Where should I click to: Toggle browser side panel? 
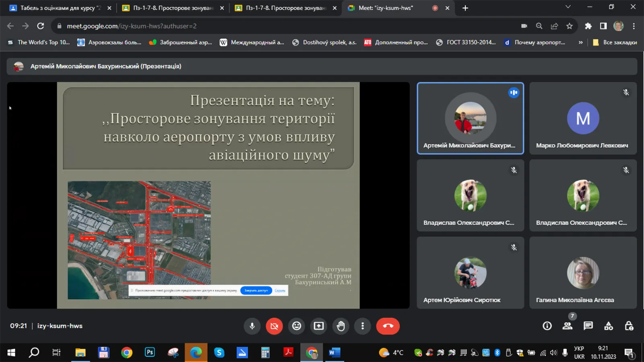pyautogui.click(x=603, y=26)
